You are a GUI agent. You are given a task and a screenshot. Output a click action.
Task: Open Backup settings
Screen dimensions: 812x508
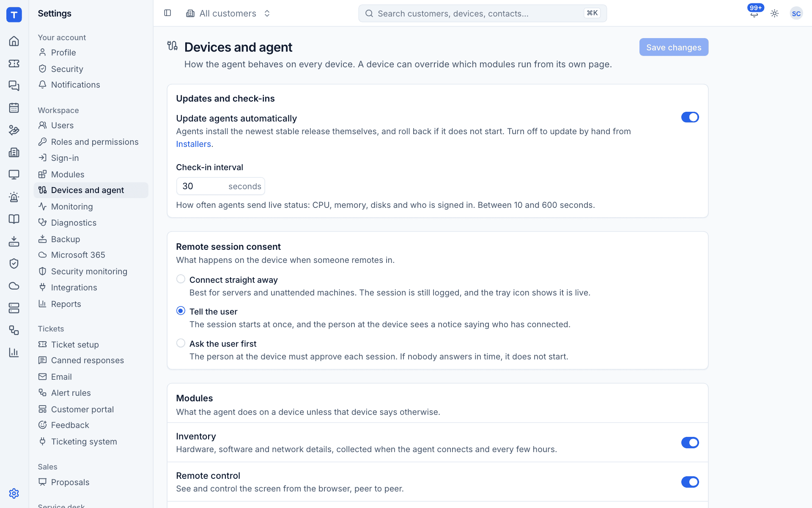91,239
